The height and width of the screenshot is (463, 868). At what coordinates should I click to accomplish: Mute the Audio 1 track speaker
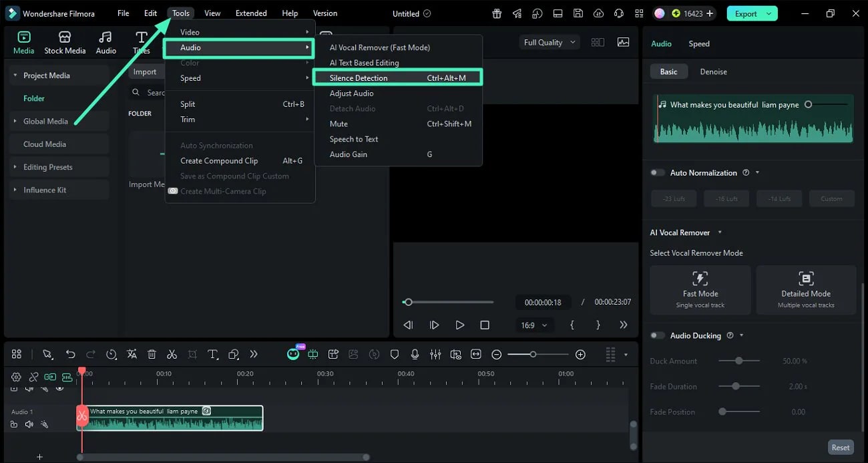click(x=29, y=424)
